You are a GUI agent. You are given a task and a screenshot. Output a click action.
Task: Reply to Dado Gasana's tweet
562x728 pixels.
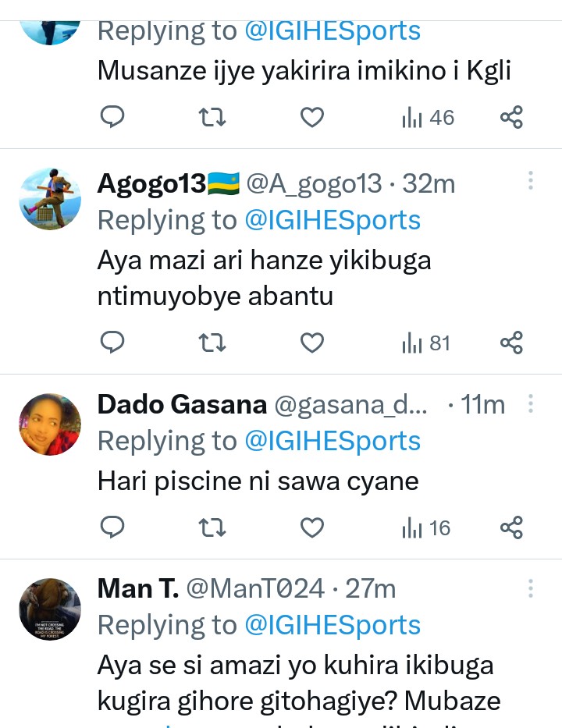pos(113,528)
